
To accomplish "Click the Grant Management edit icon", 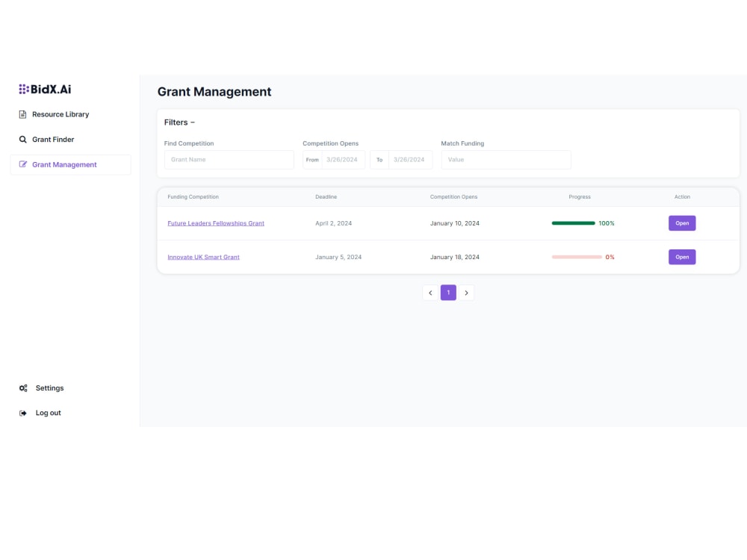I will coord(22,164).
